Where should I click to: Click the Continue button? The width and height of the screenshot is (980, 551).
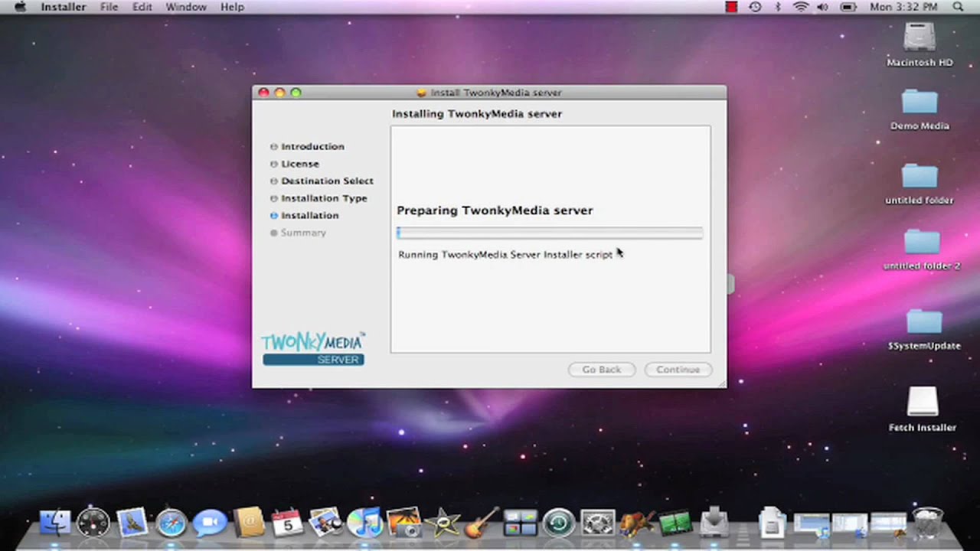(x=678, y=370)
